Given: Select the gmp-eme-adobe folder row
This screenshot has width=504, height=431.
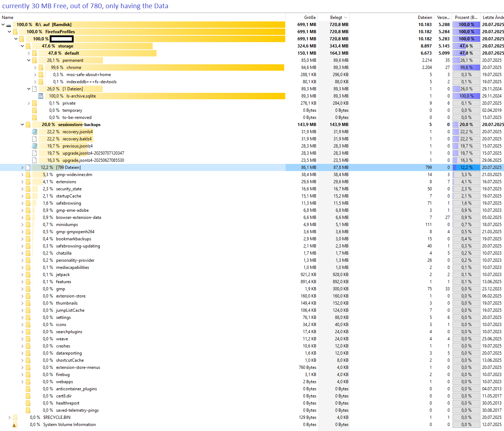Looking at the screenshot, I should click(x=252, y=210).
